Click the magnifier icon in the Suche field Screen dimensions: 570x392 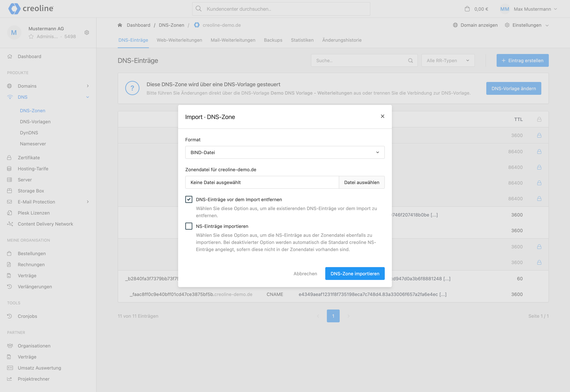click(410, 60)
